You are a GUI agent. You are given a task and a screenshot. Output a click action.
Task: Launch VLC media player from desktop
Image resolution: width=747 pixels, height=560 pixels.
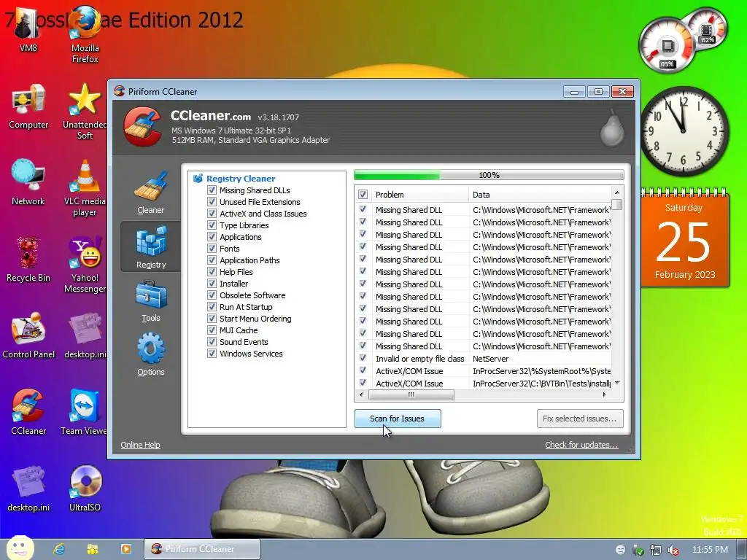(85, 189)
